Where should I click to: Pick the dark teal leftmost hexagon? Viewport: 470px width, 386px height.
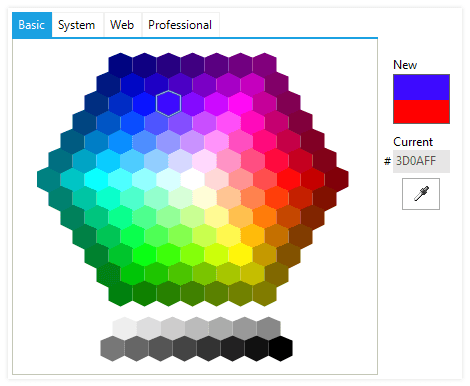[49, 179]
